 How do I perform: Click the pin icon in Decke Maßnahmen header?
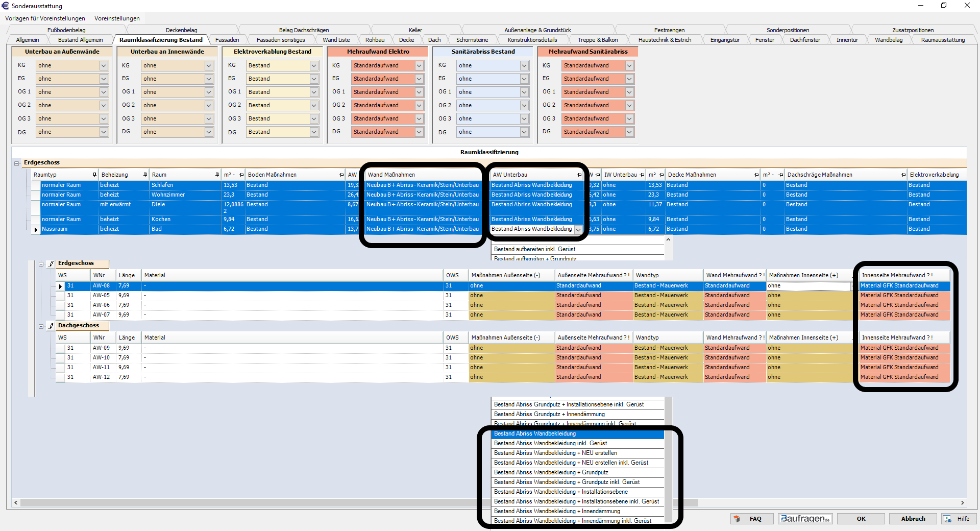click(756, 175)
